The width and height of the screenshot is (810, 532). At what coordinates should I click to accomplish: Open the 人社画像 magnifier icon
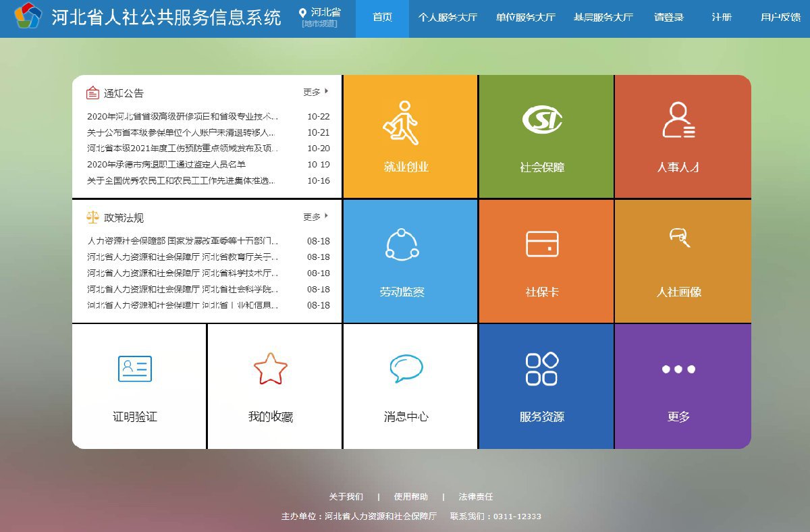coord(679,238)
